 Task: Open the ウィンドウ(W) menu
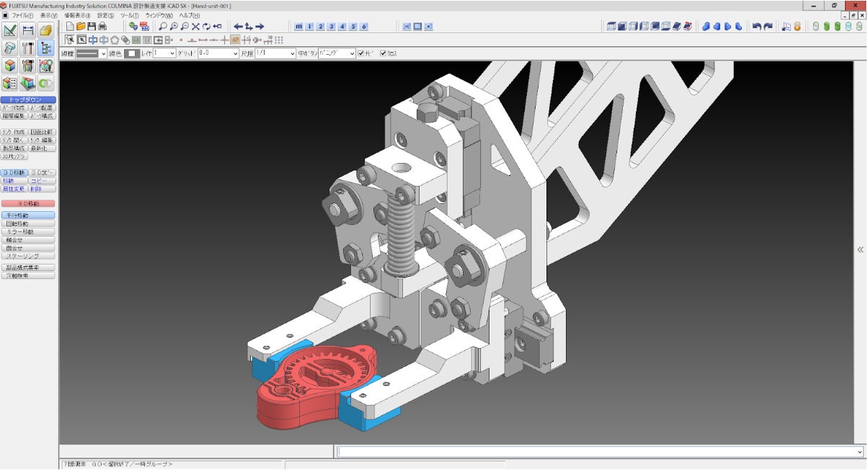click(x=159, y=15)
